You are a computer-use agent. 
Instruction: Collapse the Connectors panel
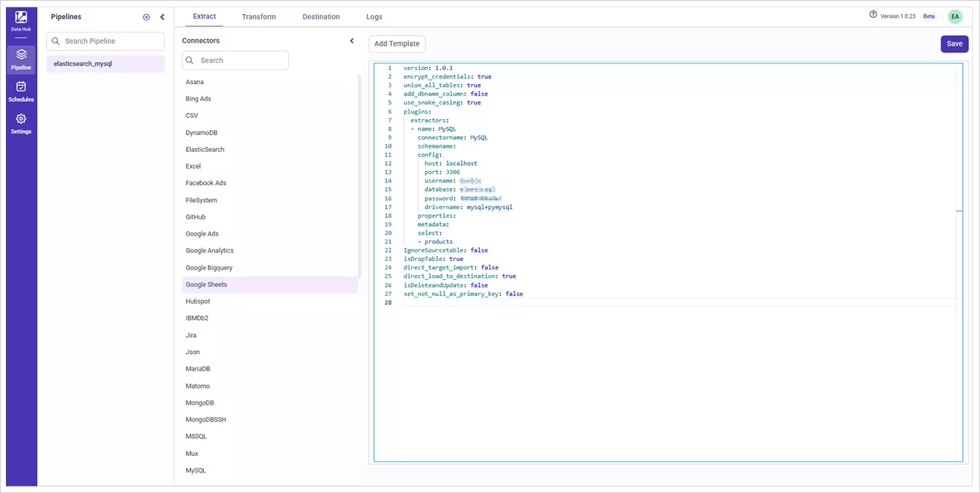tap(352, 41)
